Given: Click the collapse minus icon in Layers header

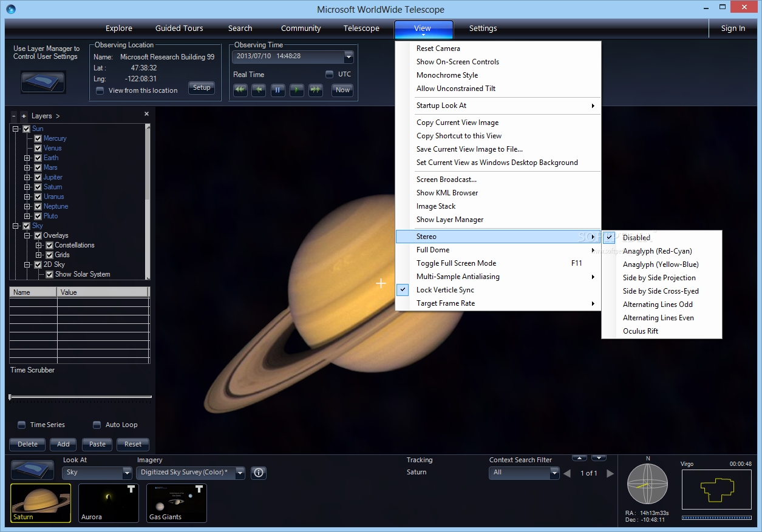Looking at the screenshot, I should (14, 116).
